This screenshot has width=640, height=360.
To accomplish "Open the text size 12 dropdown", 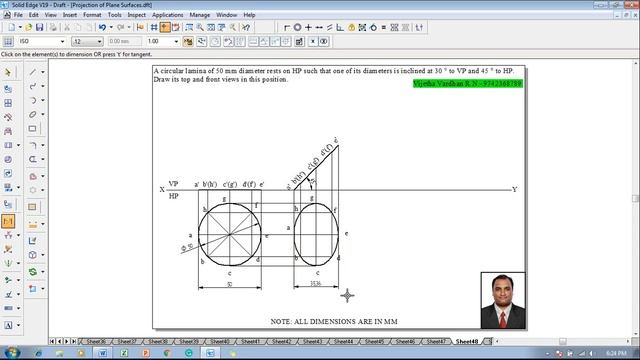I will click(x=99, y=42).
